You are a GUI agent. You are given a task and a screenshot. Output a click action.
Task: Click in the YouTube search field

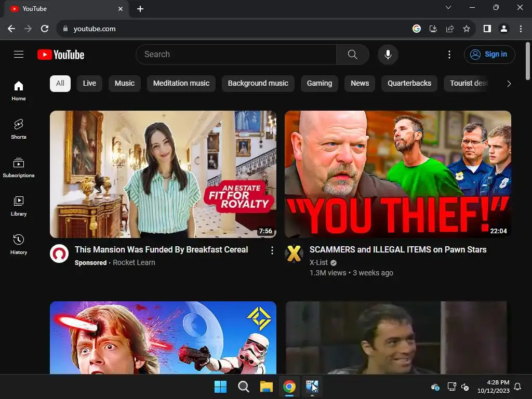coord(236,54)
